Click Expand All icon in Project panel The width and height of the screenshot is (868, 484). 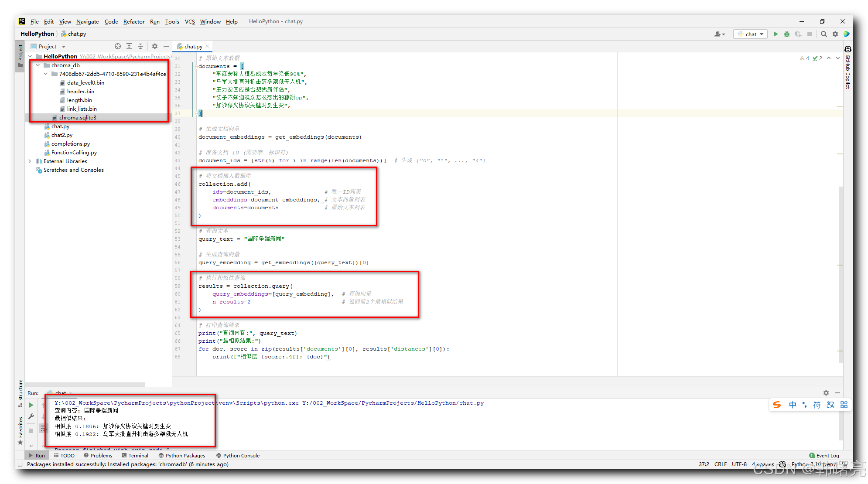coord(129,46)
